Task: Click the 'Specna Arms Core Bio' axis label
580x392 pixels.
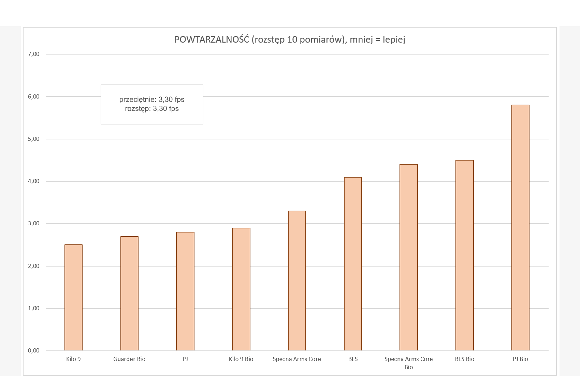Action: pos(408,363)
